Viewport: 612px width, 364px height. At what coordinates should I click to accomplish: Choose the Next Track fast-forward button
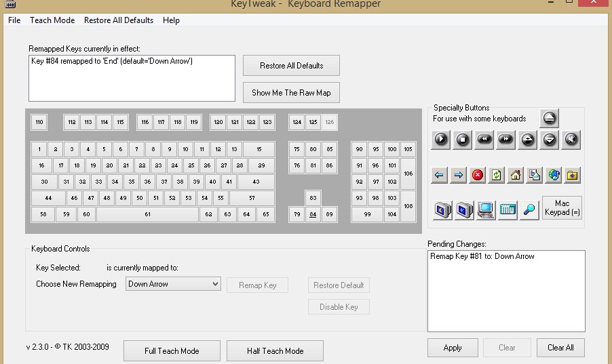(x=505, y=140)
